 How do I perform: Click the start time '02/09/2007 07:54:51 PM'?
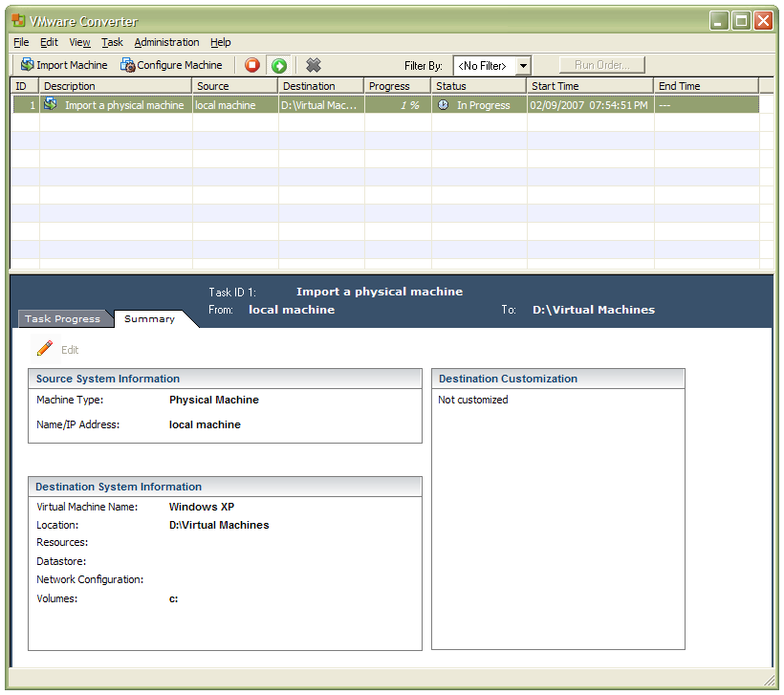pos(589,105)
